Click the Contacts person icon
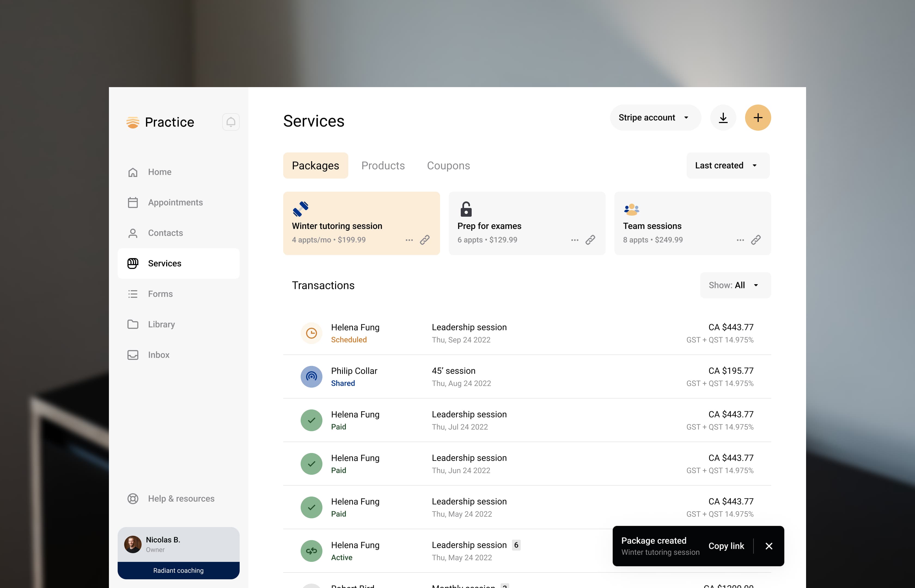The width and height of the screenshot is (915, 588). click(x=133, y=233)
